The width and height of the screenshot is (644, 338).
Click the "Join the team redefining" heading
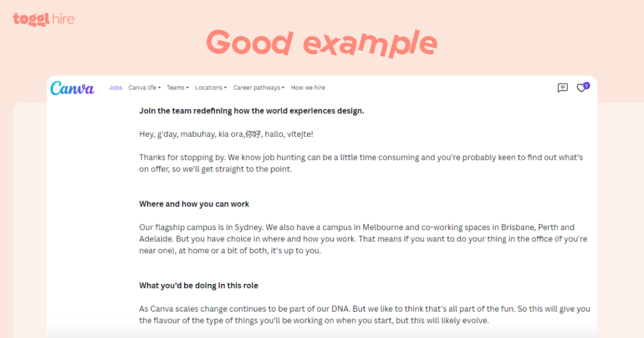click(251, 111)
